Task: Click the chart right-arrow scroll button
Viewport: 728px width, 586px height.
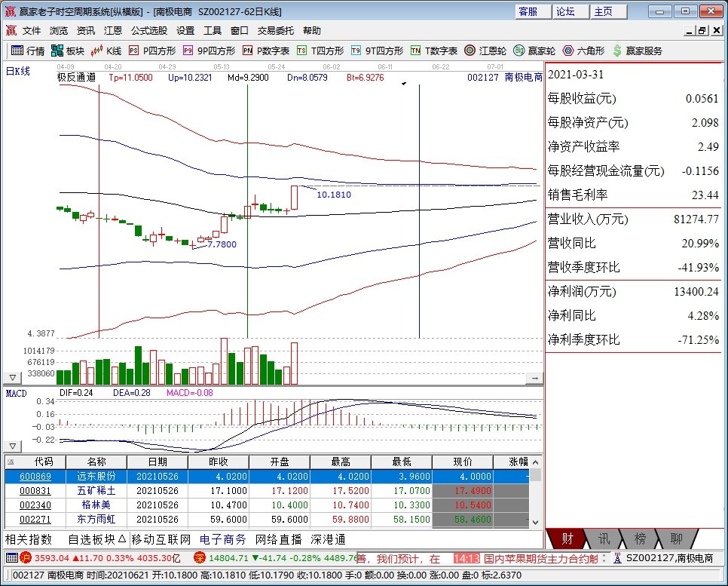Action: [x=535, y=379]
